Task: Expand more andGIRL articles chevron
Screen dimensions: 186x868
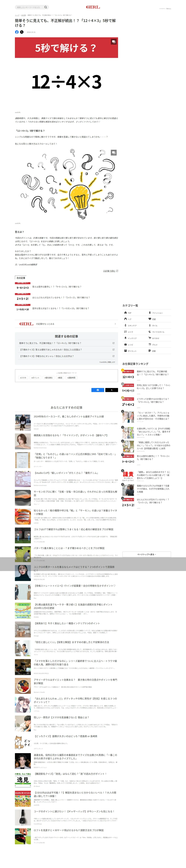Action: pos(115,324)
